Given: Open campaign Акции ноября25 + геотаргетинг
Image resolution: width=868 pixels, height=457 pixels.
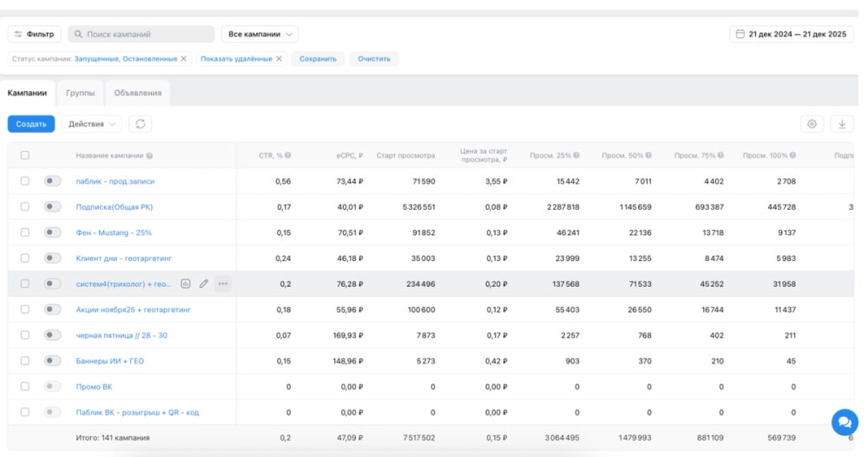Looking at the screenshot, I should (x=134, y=310).
